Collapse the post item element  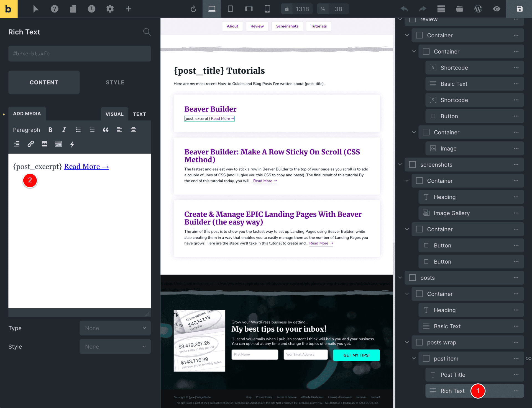[414, 358]
